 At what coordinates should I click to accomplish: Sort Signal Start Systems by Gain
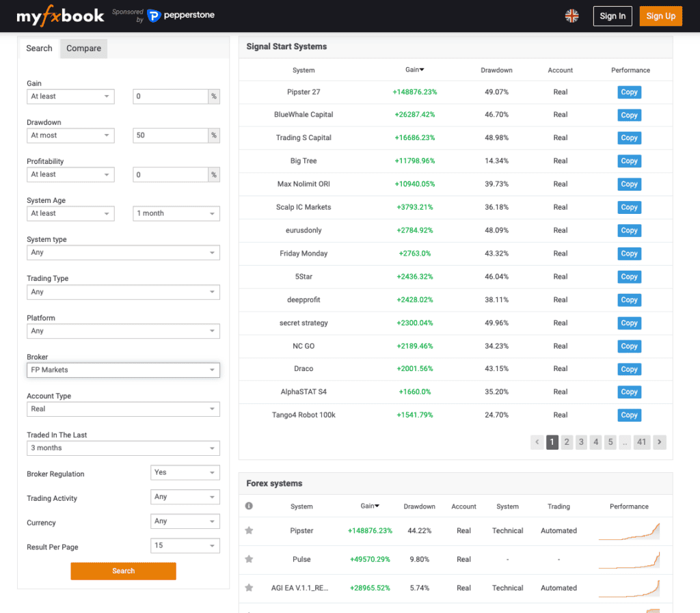(414, 70)
